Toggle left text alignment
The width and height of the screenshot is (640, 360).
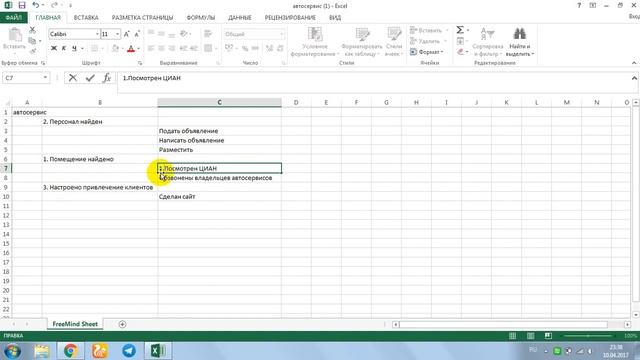(151, 48)
